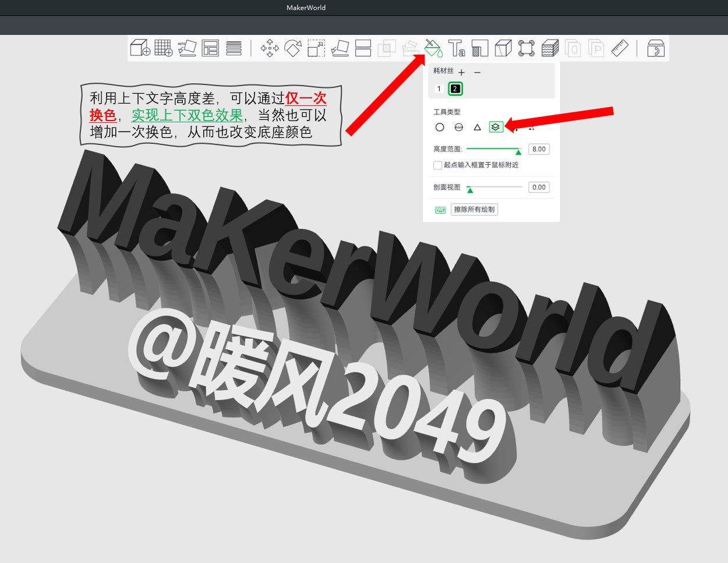Edit the height range value field 8.00
Screen dimensions: 728x563
pos(539,149)
